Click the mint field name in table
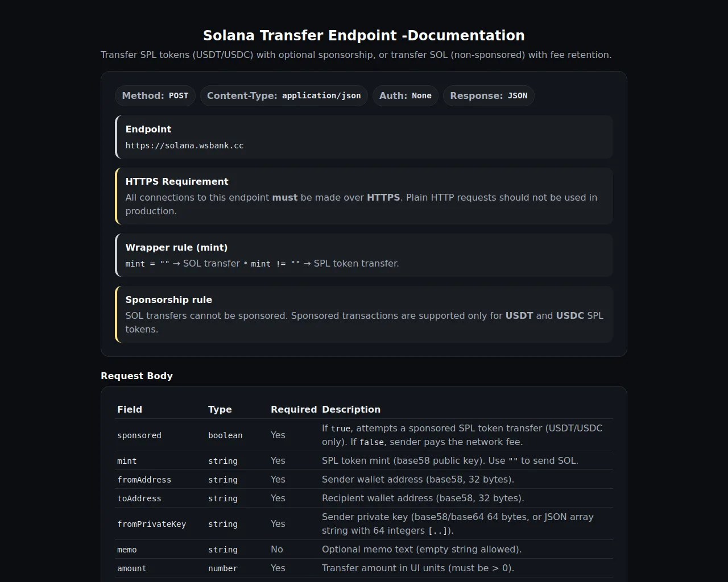 [x=127, y=461]
